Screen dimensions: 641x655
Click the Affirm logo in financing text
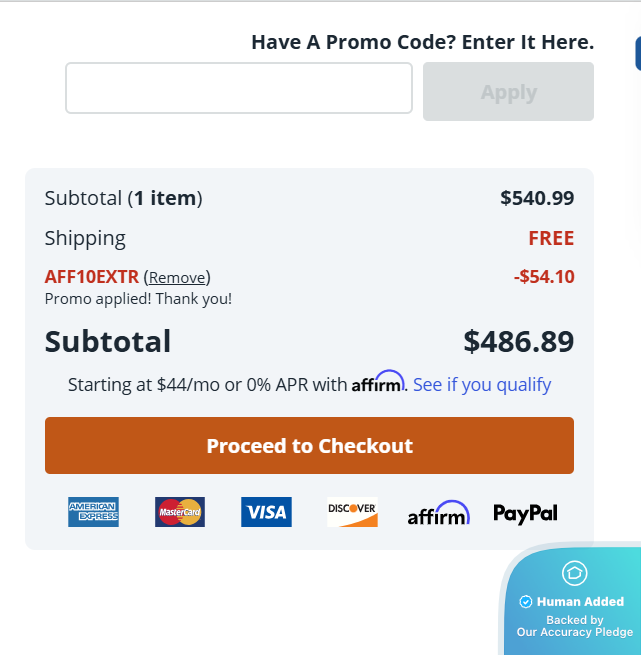click(x=378, y=383)
